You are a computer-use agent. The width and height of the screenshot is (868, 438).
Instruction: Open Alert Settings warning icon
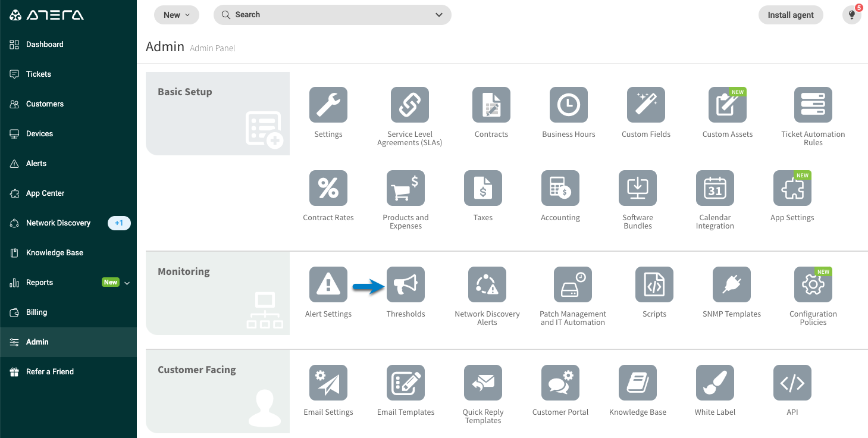coord(328,284)
